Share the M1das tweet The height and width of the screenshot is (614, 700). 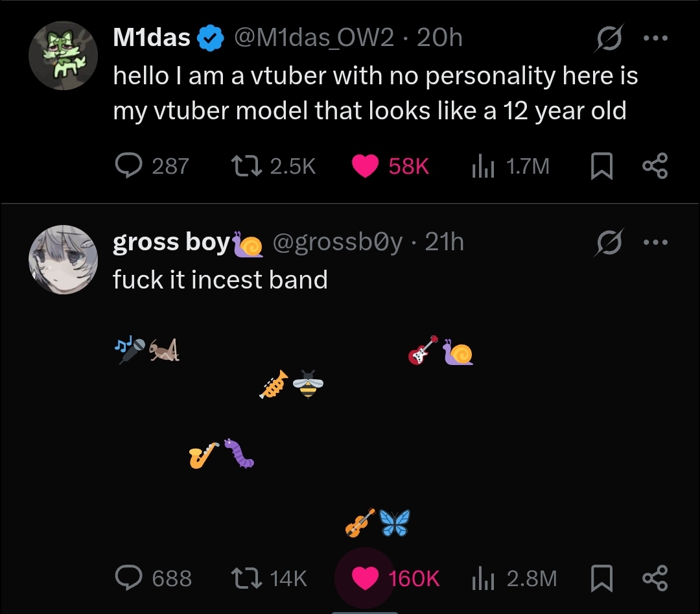tap(655, 167)
